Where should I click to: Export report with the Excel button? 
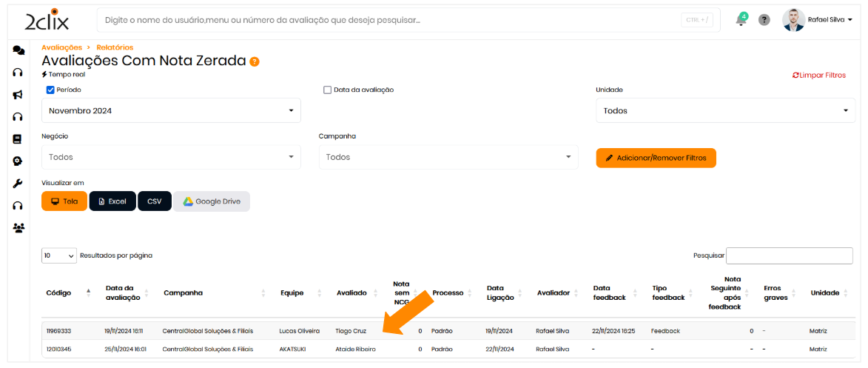(112, 201)
